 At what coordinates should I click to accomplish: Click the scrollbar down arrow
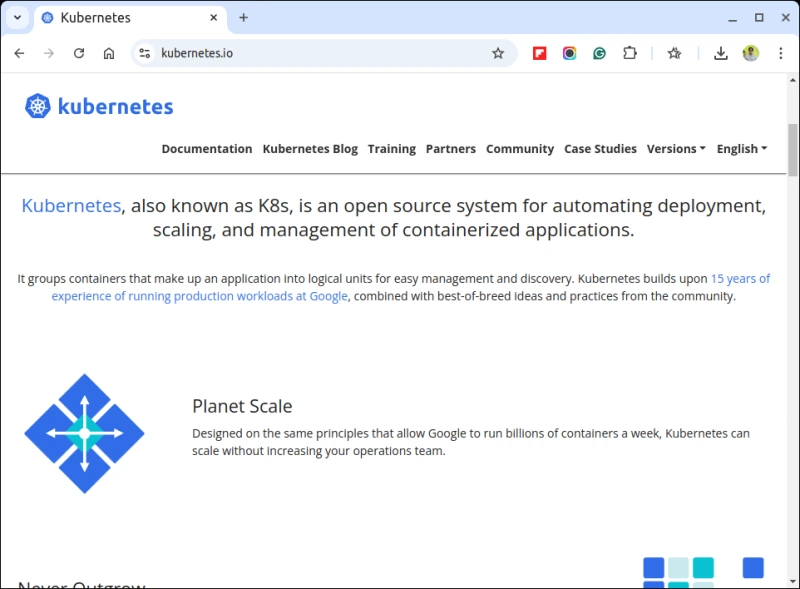792,581
